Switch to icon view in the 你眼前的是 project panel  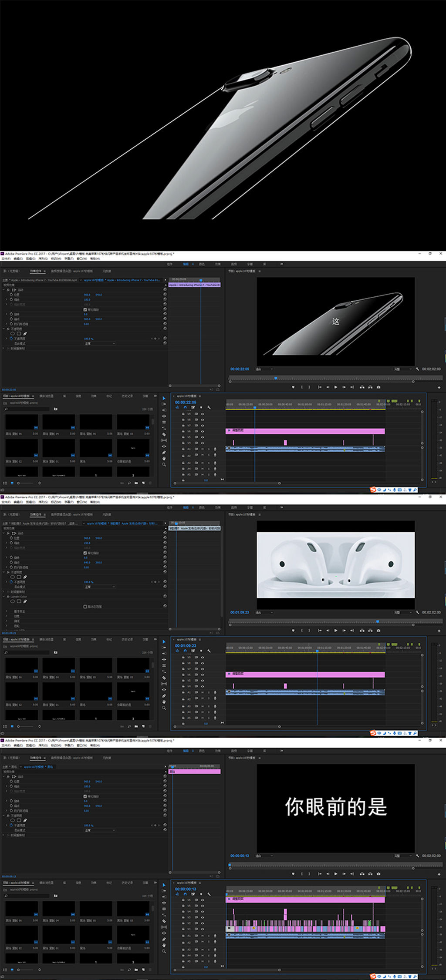pos(12,970)
